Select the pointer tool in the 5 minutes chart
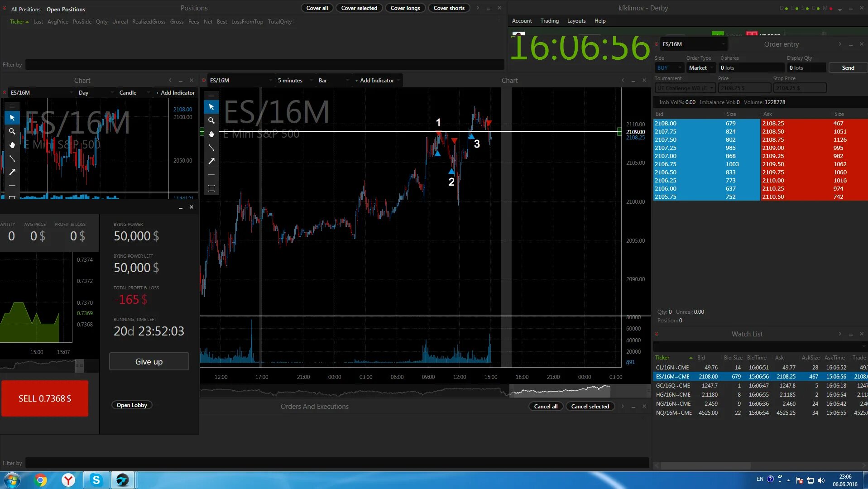The image size is (868, 489). tap(211, 107)
